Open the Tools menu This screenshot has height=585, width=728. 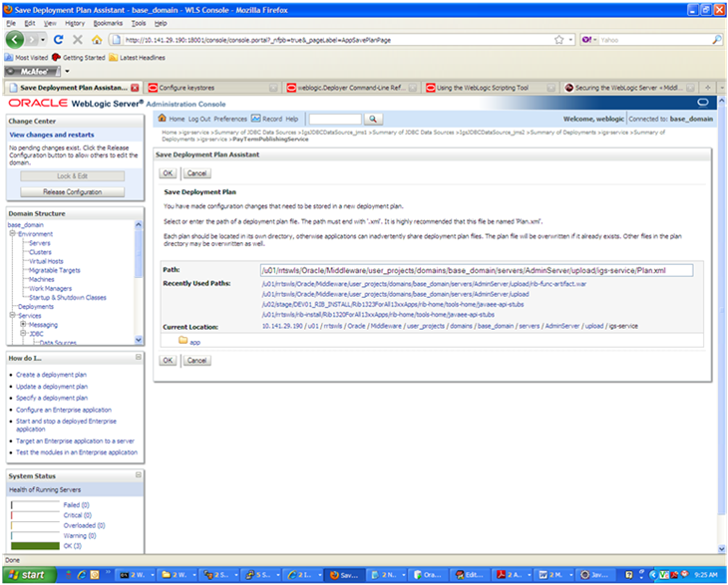[139, 23]
